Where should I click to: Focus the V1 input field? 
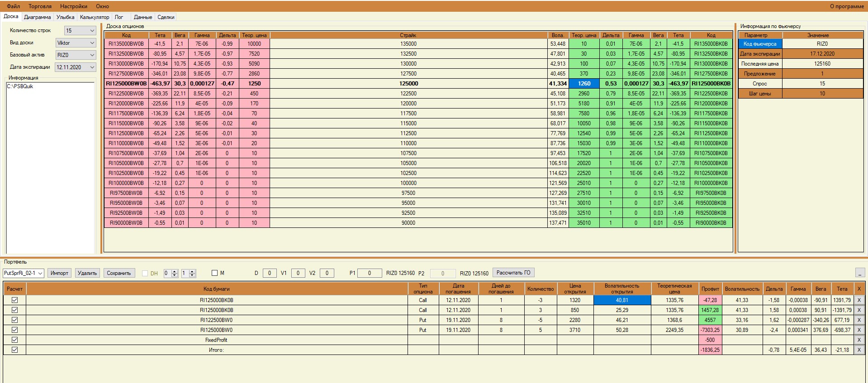(298, 273)
